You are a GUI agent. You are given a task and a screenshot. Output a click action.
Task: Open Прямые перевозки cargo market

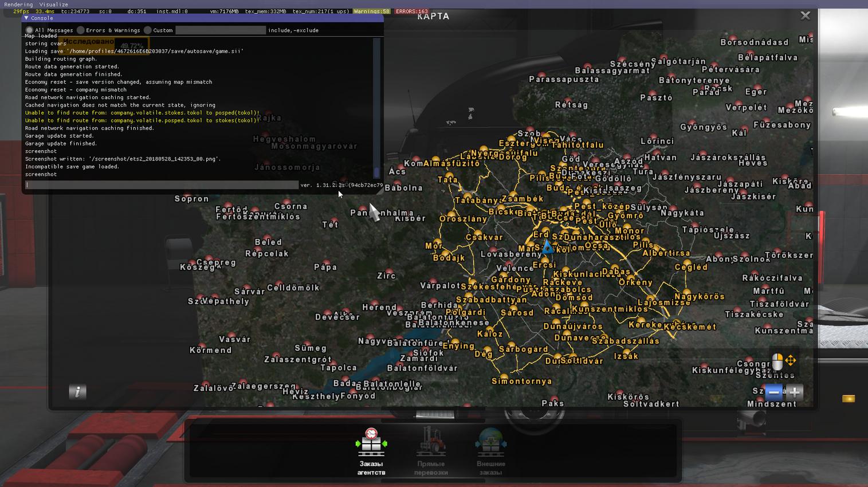[431, 451]
